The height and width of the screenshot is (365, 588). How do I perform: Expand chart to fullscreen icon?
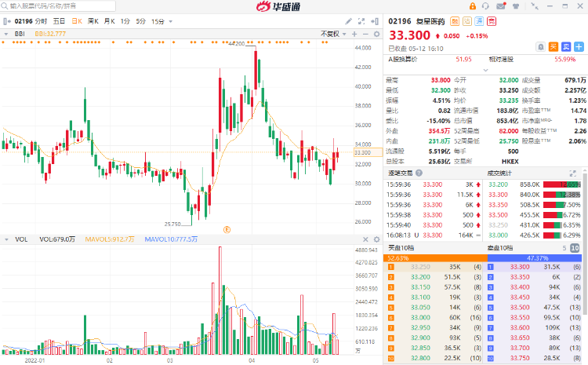tap(361, 21)
